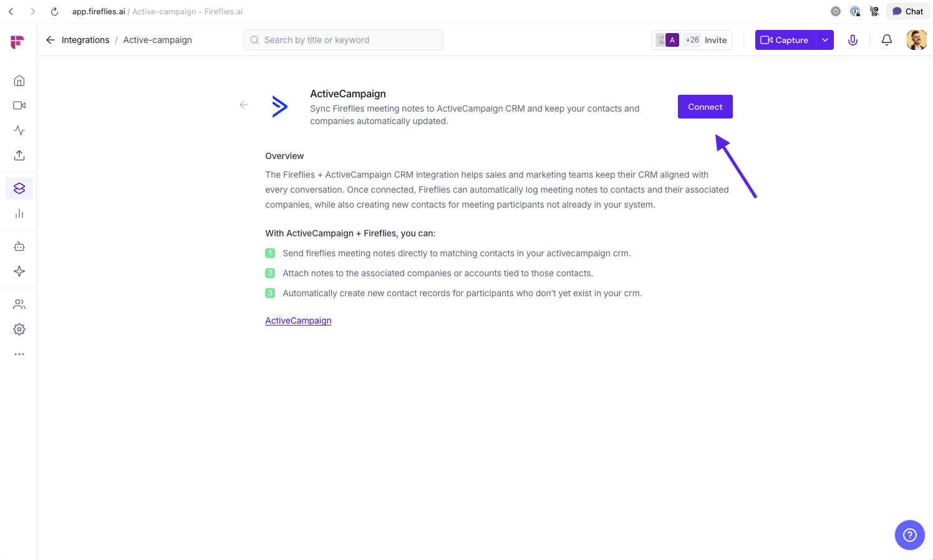933x560 pixels.
Task: Open the ActiveCampaign hyperlink
Action: point(298,321)
